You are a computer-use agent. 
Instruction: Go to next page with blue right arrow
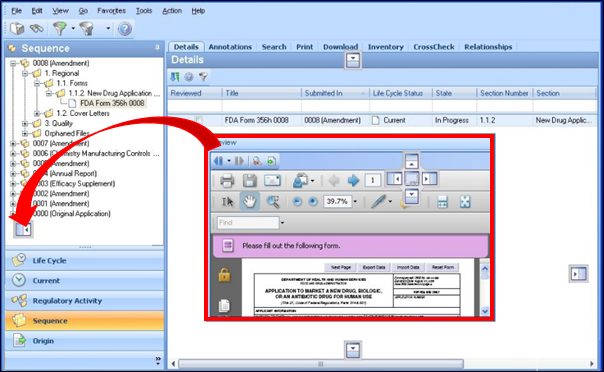click(x=353, y=180)
